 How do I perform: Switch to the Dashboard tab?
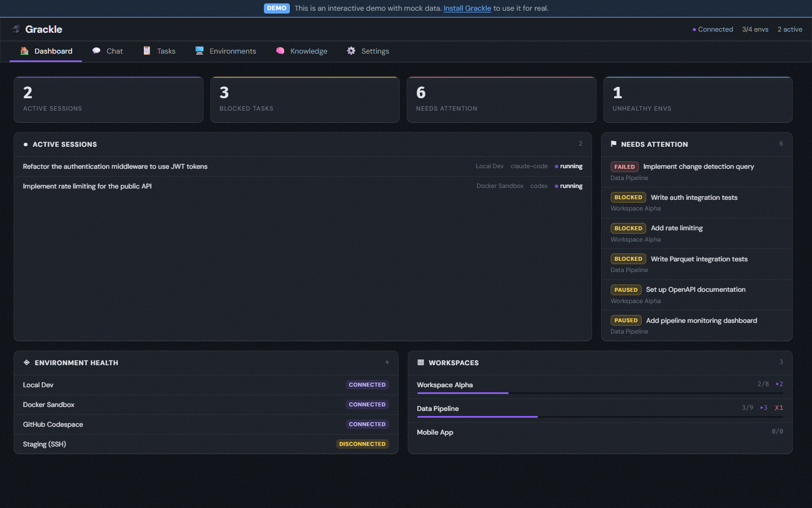[45, 51]
